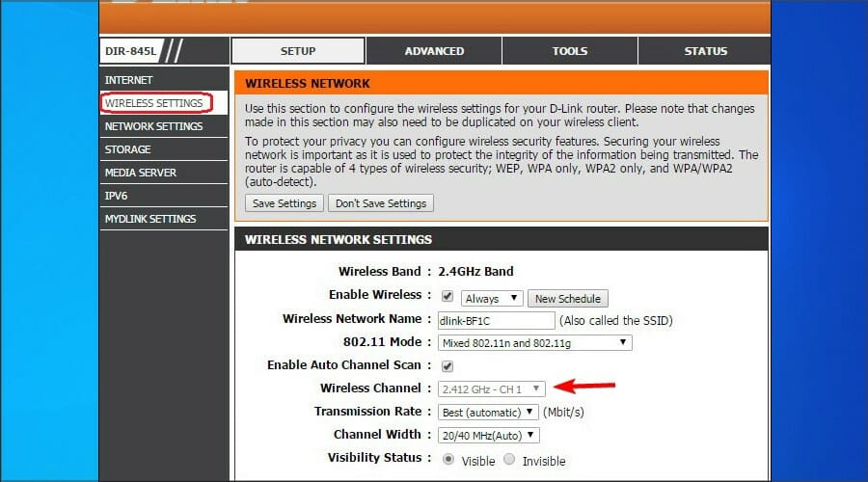The image size is (868, 482).
Task: Open the 802.11 Mode dropdown
Action: pyautogui.click(x=534, y=343)
